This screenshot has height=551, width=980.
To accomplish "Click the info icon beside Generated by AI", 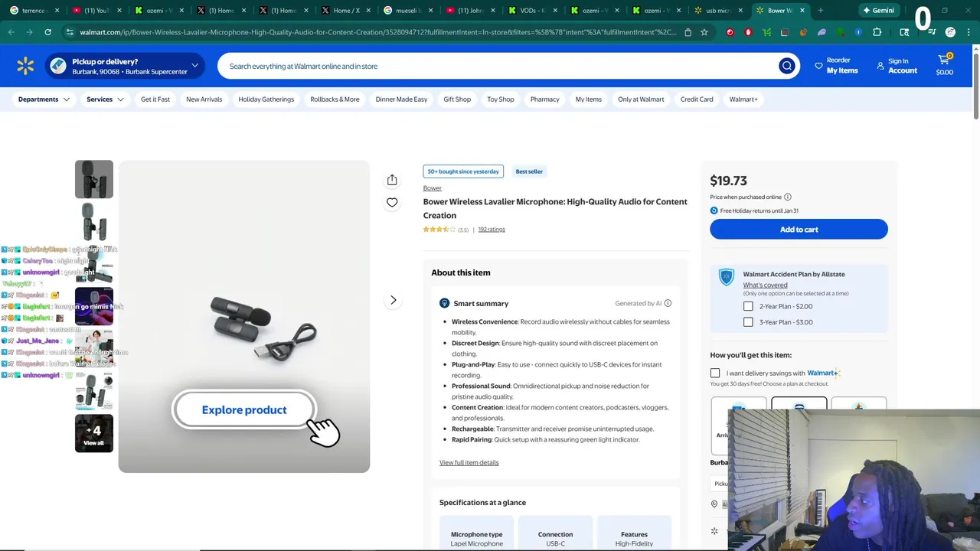I will pyautogui.click(x=668, y=303).
